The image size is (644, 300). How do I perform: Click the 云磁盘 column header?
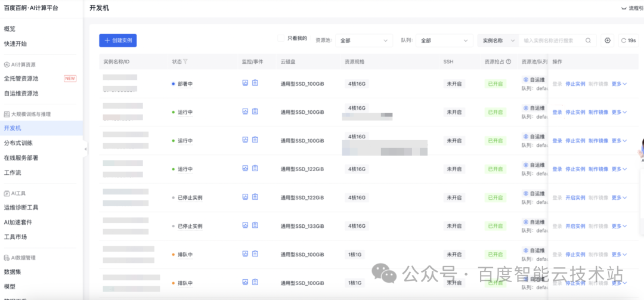click(288, 61)
